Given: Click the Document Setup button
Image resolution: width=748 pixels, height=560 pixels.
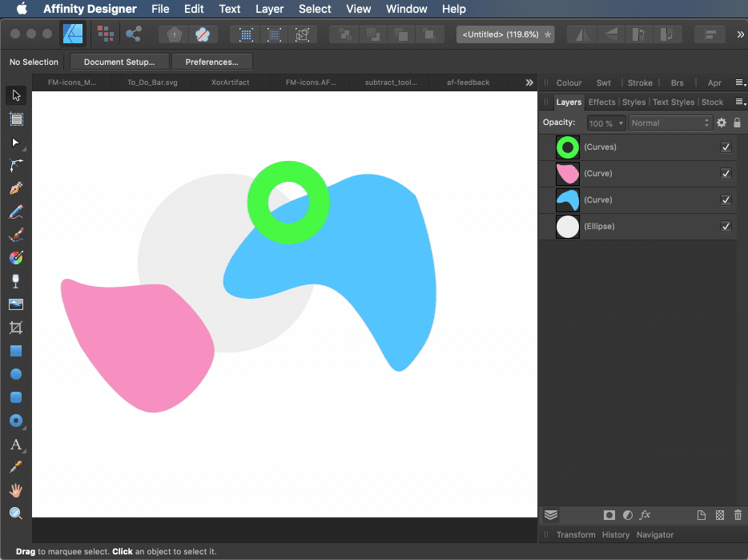Looking at the screenshot, I should coord(119,62).
